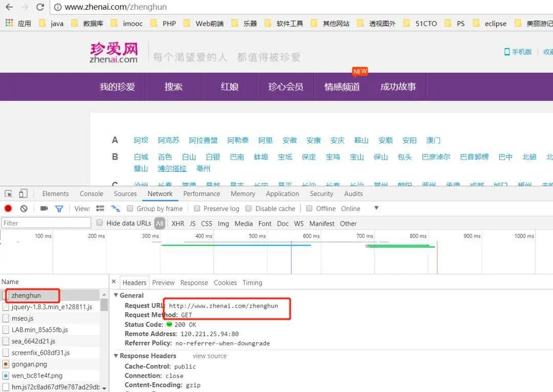
Task: Open the Response tab of request
Action: click(x=194, y=282)
